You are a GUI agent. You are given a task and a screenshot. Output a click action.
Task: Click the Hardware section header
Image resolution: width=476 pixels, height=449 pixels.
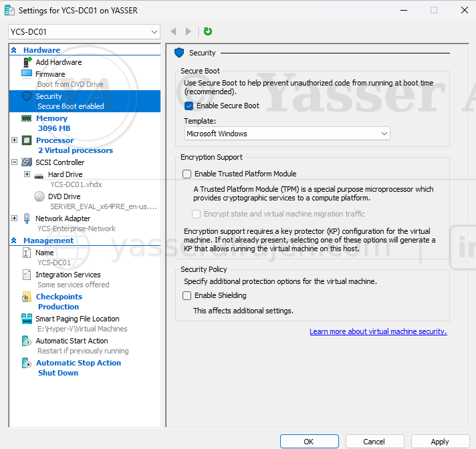41,50
